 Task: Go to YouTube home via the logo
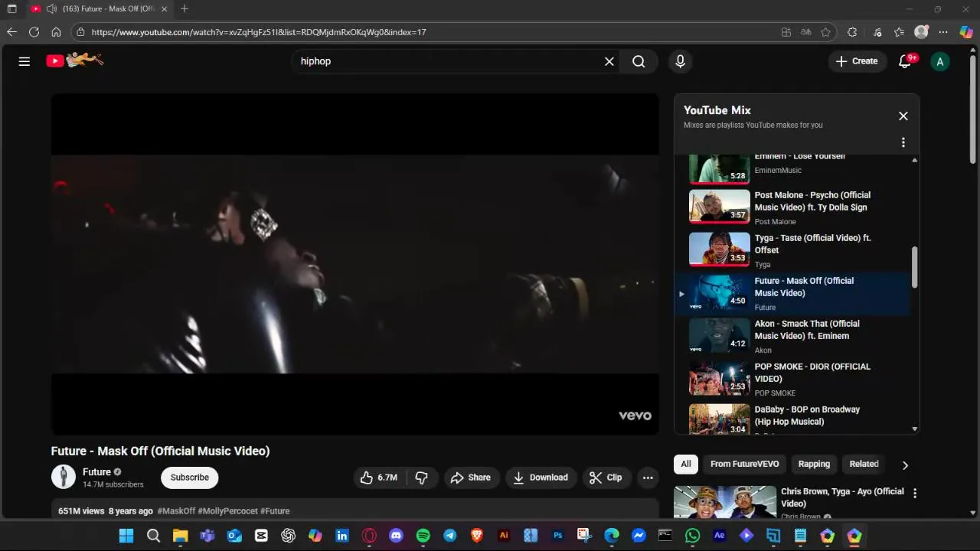pyautogui.click(x=74, y=60)
